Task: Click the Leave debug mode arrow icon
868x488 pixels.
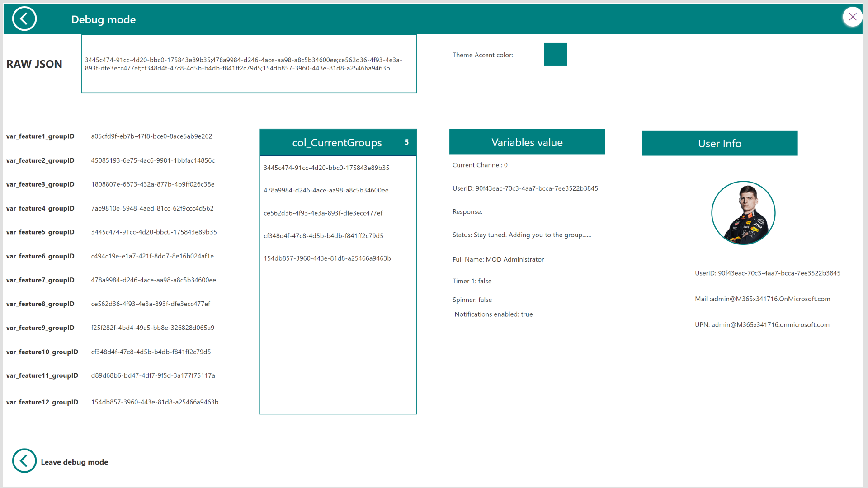Action: pyautogui.click(x=24, y=461)
